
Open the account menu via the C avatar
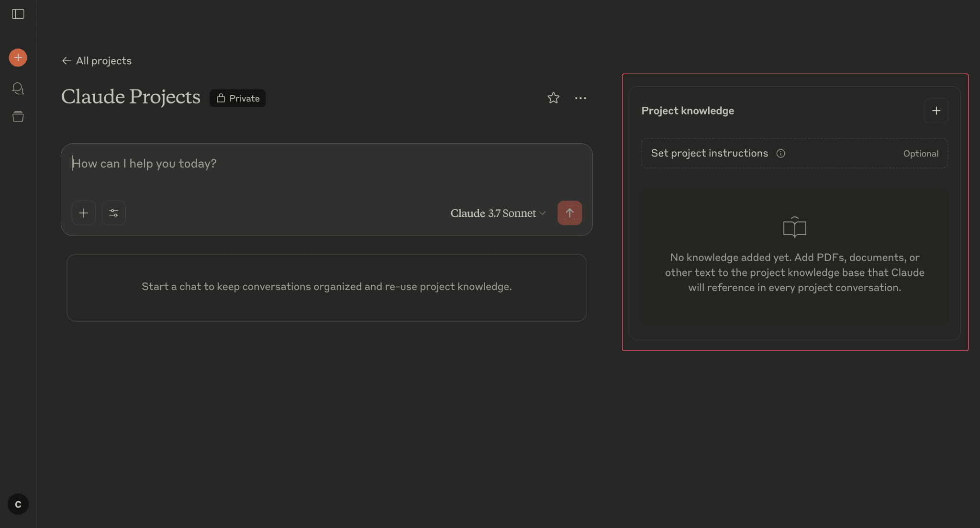pos(18,504)
